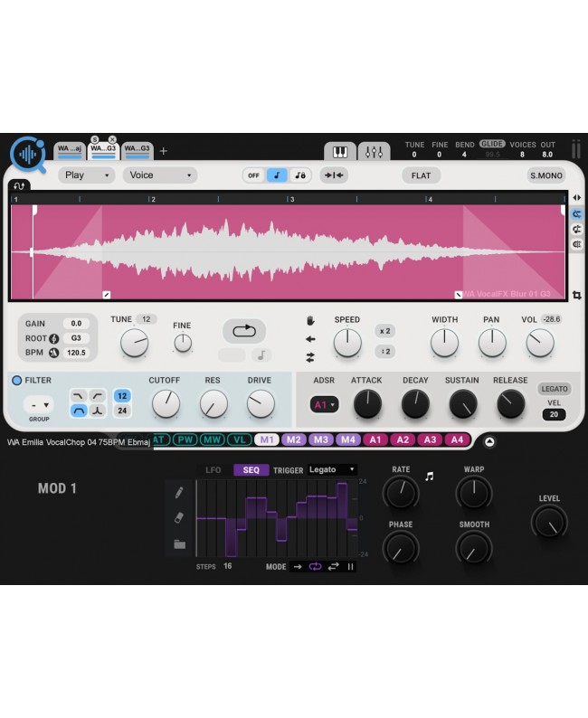Click the tuning fork icon next to ROOT
588x718 pixels.
[53, 338]
